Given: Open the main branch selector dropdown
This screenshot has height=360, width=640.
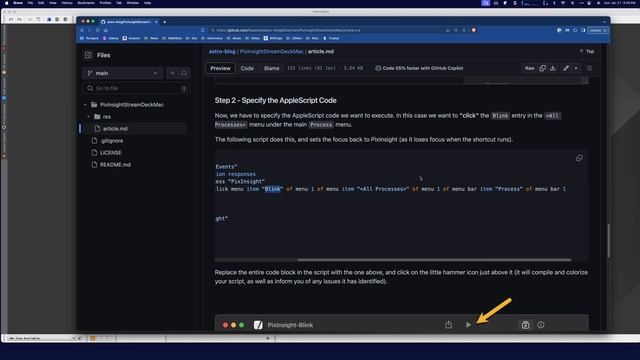Looking at the screenshot, I should click(x=122, y=73).
